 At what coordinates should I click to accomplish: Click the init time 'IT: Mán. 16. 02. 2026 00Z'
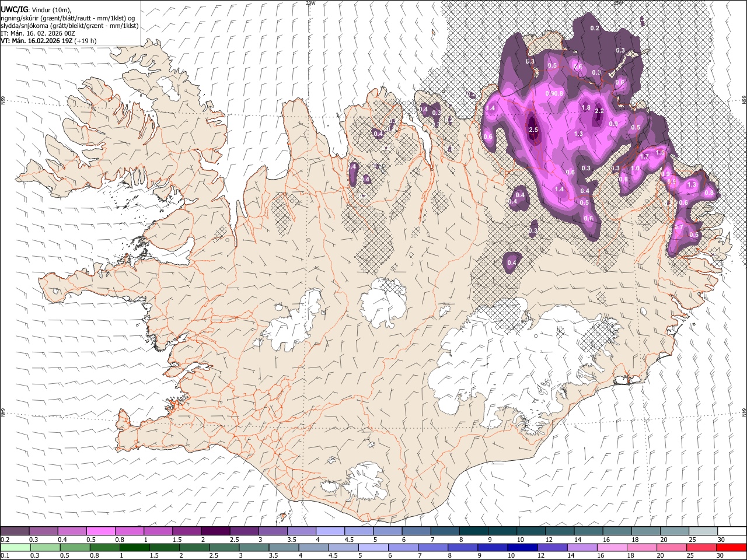(x=38, y=33)
